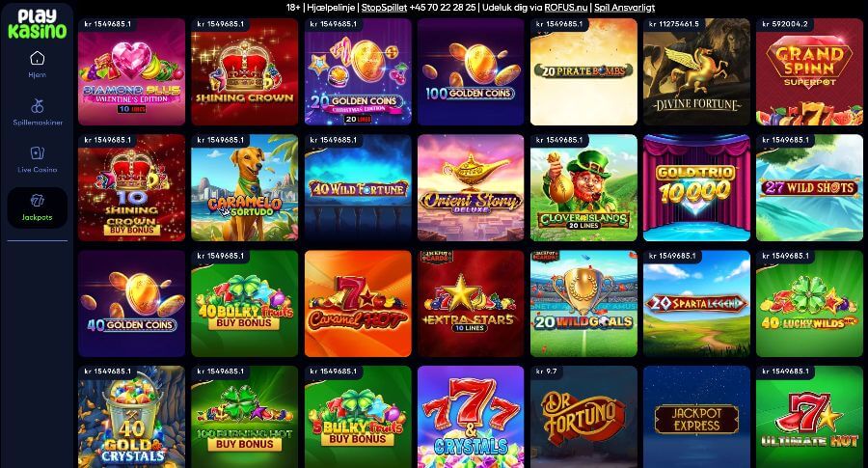Viewport: 868px width, 468px height.
Task: Open 20 Wild Goals football game
Action: (583, 304)
